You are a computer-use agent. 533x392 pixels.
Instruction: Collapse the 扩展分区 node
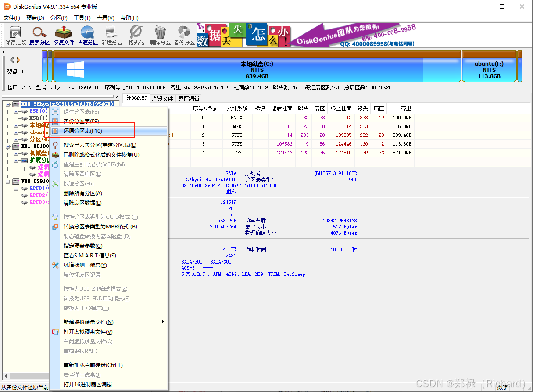(16, 160)
